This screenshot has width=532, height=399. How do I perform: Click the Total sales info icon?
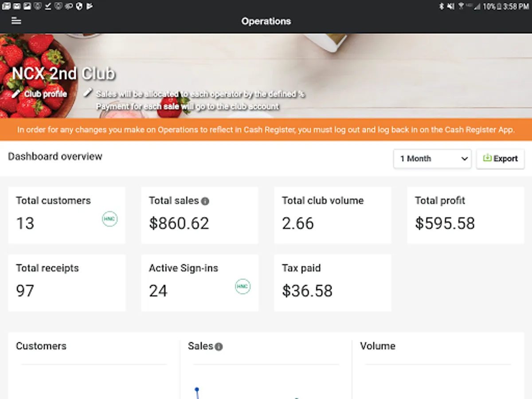coord(205,201)
